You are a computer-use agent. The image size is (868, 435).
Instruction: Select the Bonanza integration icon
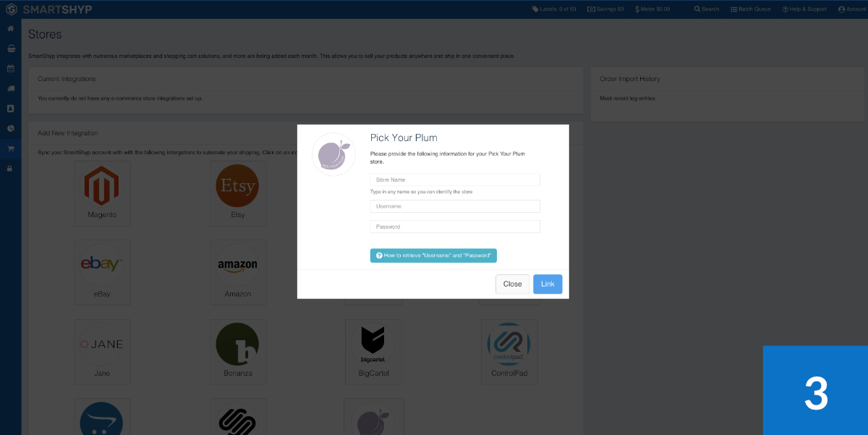(x=238, y=352)
